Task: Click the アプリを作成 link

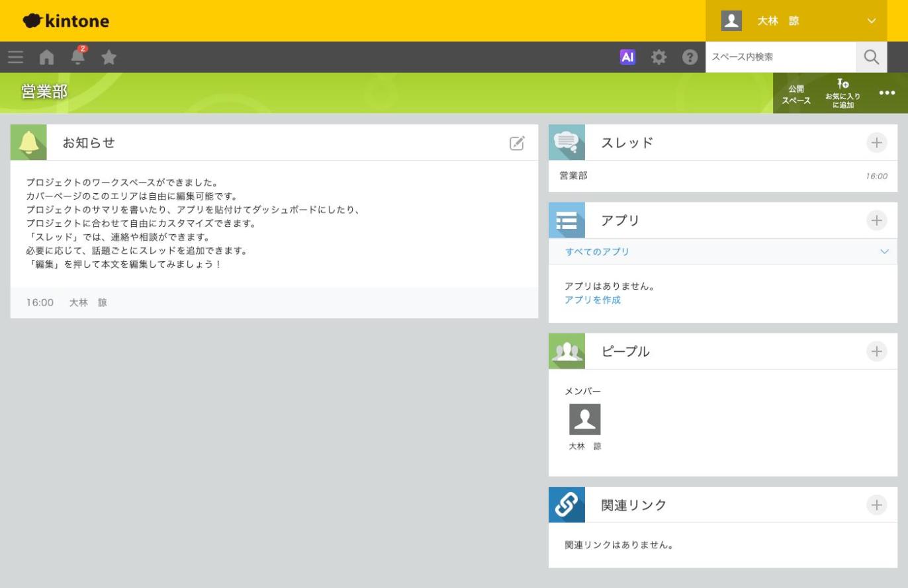Action: coord(592,300)
